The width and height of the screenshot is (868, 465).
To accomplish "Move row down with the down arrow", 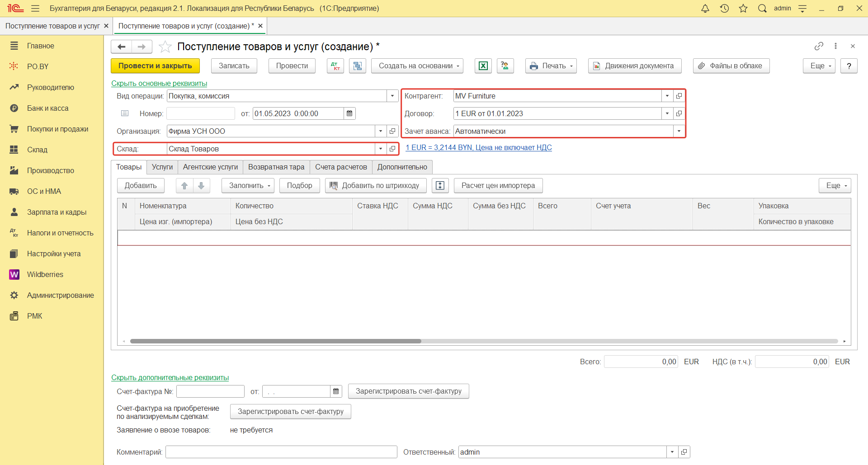I will click(x=202, y=186).
